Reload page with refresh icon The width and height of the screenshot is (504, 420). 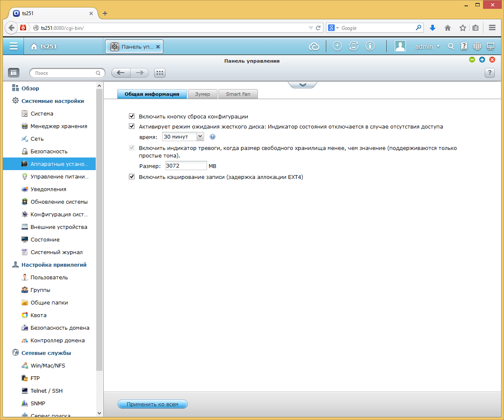318,28
